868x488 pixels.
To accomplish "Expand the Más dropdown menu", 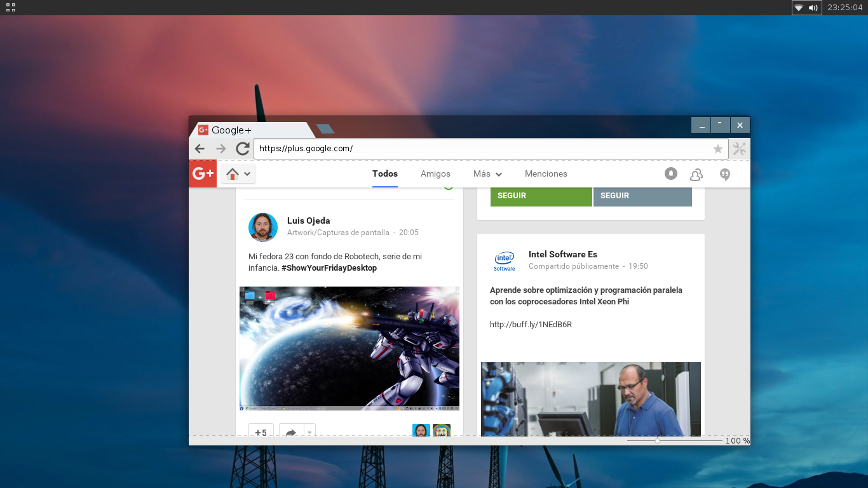I will 487,173.
